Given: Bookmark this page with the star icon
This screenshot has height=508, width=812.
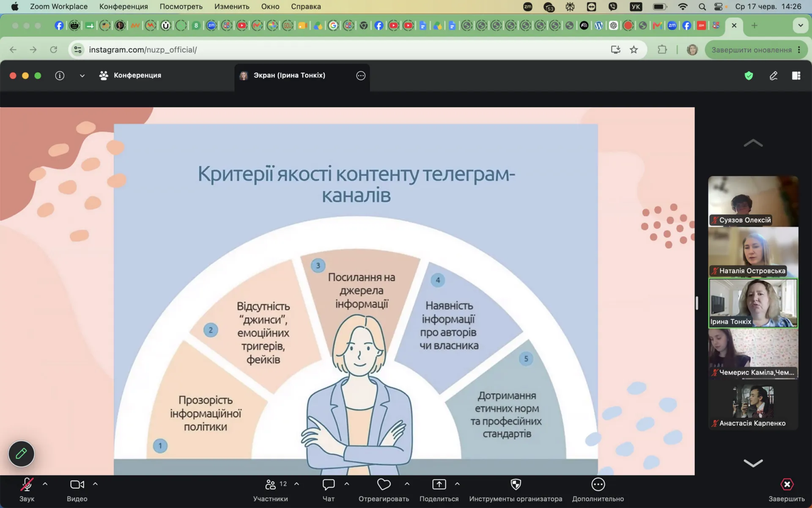Looking at the screenshot, I should (634, 50).
